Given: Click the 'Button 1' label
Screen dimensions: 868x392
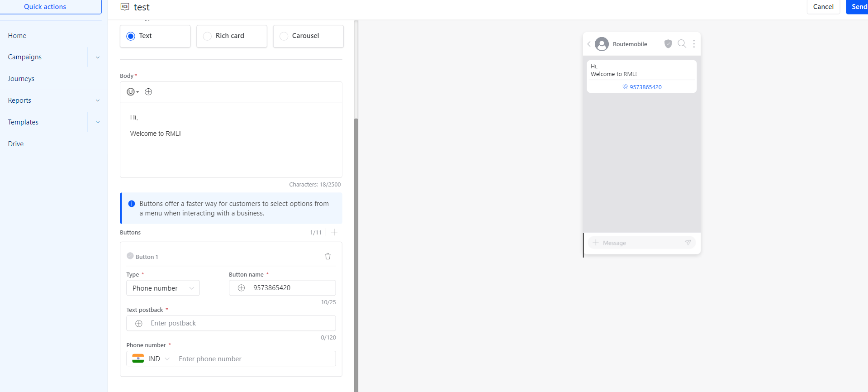Looking at the screenshot, I should [147, 257].
